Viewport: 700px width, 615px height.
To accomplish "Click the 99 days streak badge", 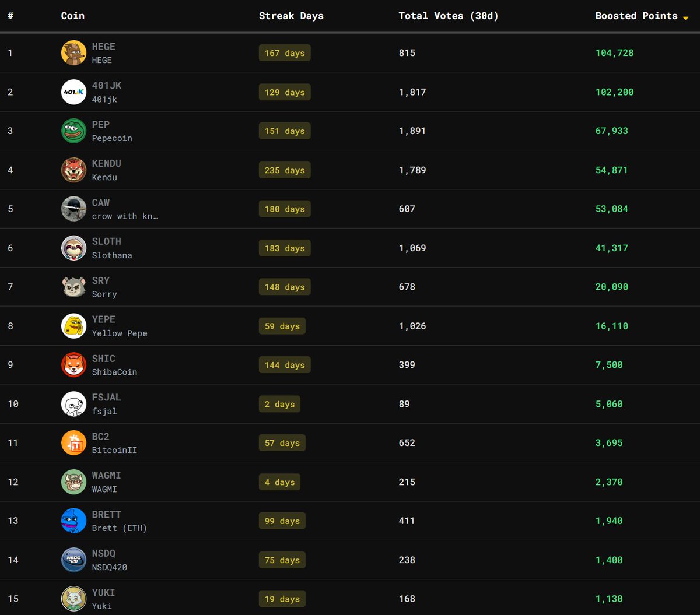I will point(282,521).
